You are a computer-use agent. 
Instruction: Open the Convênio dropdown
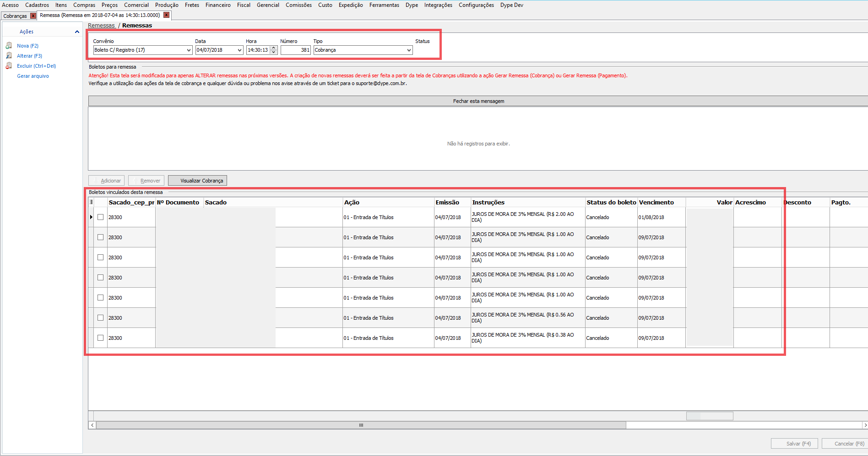tap(189, 50)
